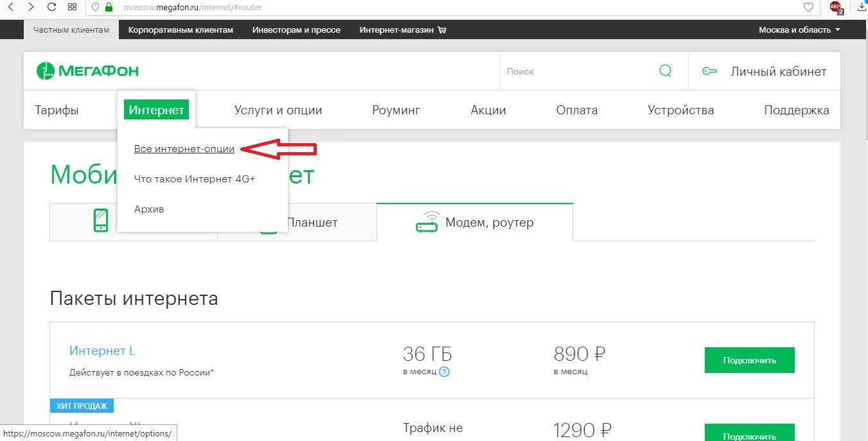The height and width of the screenshot is (441, 868).
Task: Expand Москва и область region dropdown
Action: (799, 30)
